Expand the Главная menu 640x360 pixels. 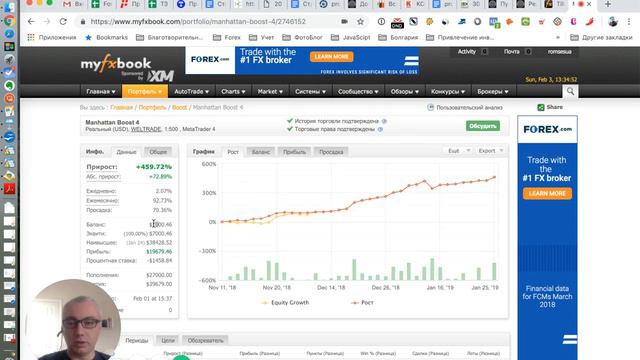tap(100, 92)
